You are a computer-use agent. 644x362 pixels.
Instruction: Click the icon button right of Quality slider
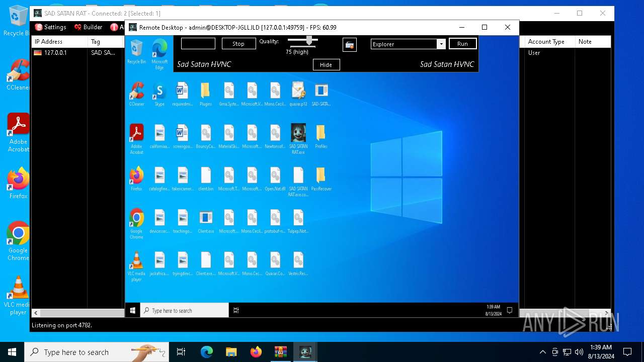point(350,45)
